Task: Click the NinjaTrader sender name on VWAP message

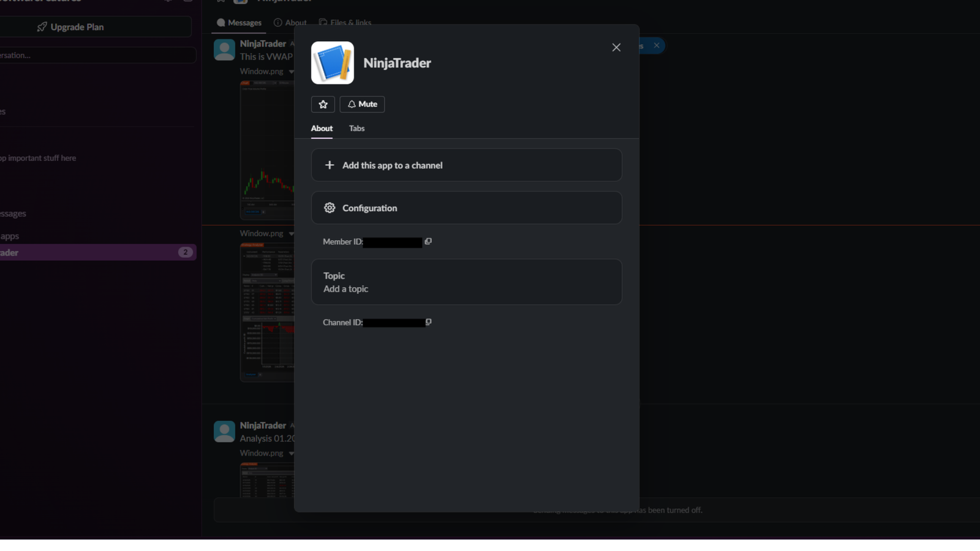Action: pos(263,43)
